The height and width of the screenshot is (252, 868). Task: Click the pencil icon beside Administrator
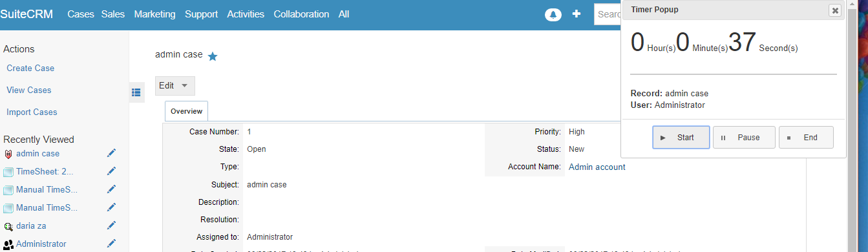coord(111,244)
